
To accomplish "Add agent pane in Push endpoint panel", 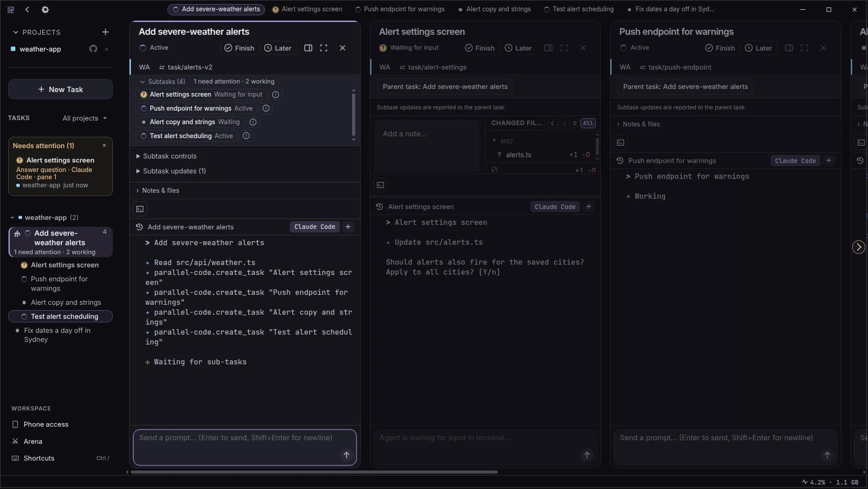I will point(829,161).
